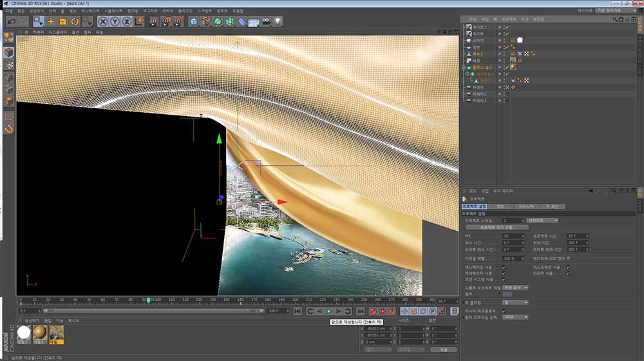The height and width of the screenshot is (361, 644).
Task: Click the Scale Project button
Action: (x=497, y=228)
